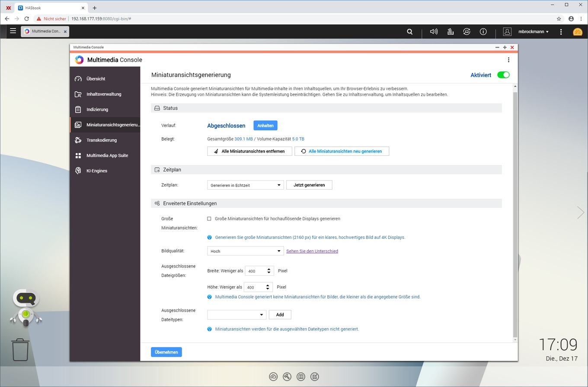Click the Multimedia Console logo icon
The height and width of the screenshot is (387, 588).
pyautogui.click(x=79, y=60)
